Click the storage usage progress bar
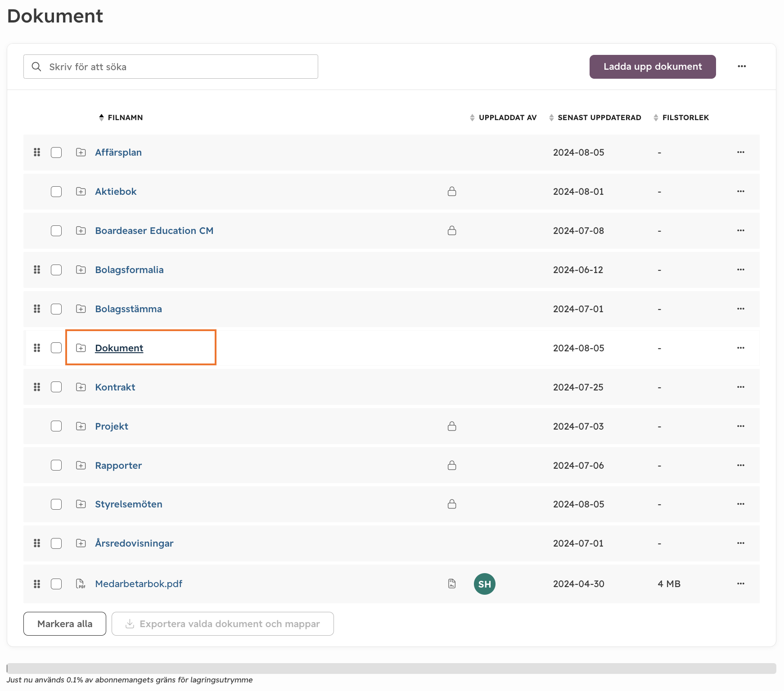This screenshot has width=784, height=691. [392, 669]
